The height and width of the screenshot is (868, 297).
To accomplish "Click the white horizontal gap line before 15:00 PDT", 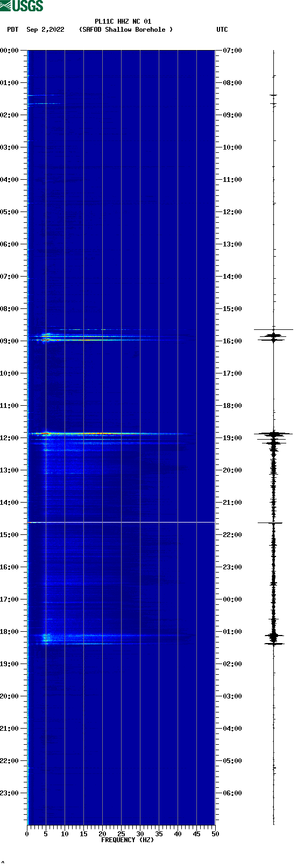I will coord(121,522).
